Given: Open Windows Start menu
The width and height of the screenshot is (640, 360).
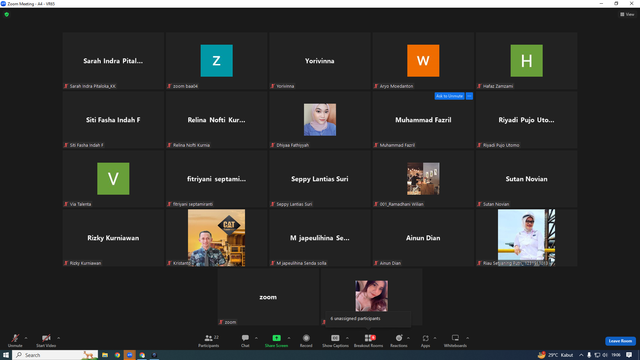Looking at the screenshot, I should 6,355.
